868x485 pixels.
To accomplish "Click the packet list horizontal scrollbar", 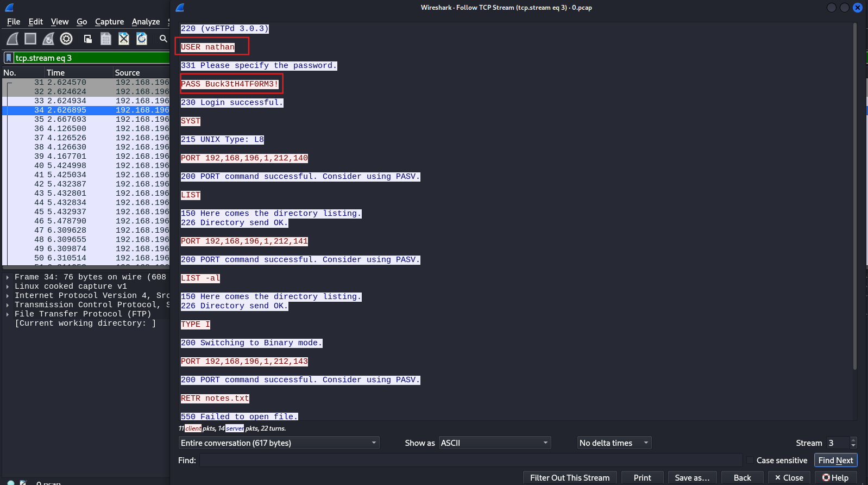I will coord(86,268).
